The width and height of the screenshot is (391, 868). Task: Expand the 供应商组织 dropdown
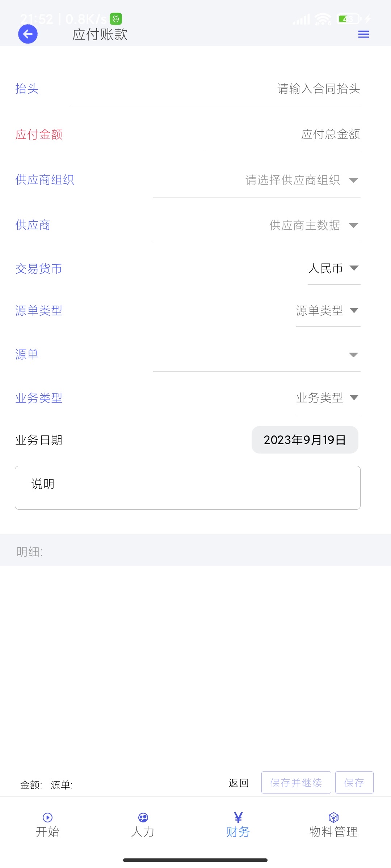click(353, 180)
